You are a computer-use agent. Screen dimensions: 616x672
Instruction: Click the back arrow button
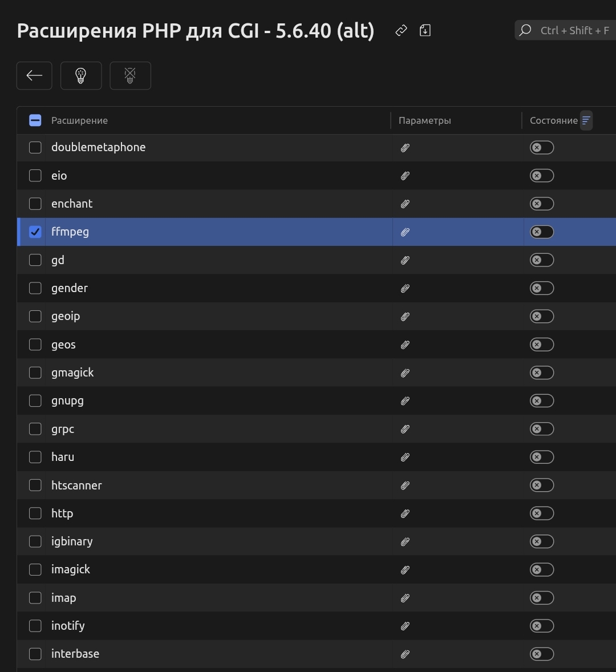[34, 75]
